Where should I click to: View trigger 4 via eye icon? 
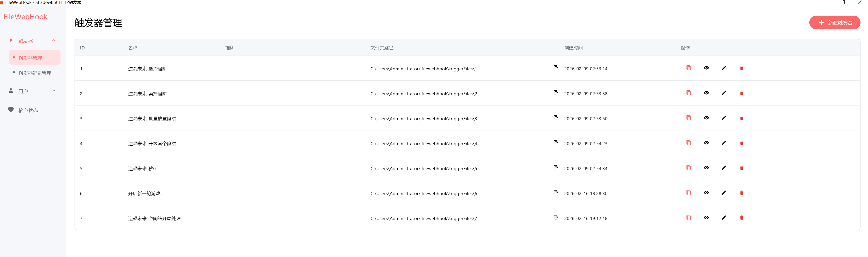coord(706,143)
